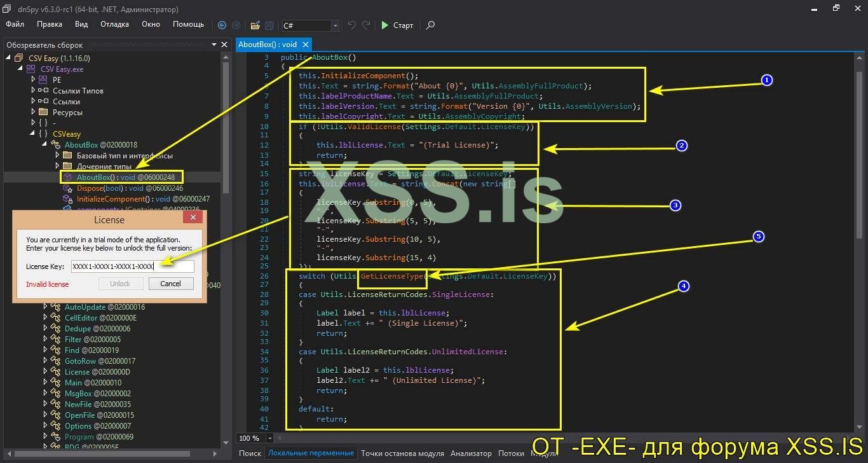Viewport: 868px width, 463px height.
Task: Open the Обозреватель сборок panel options arrow
Action: click(x=214, y=45)
